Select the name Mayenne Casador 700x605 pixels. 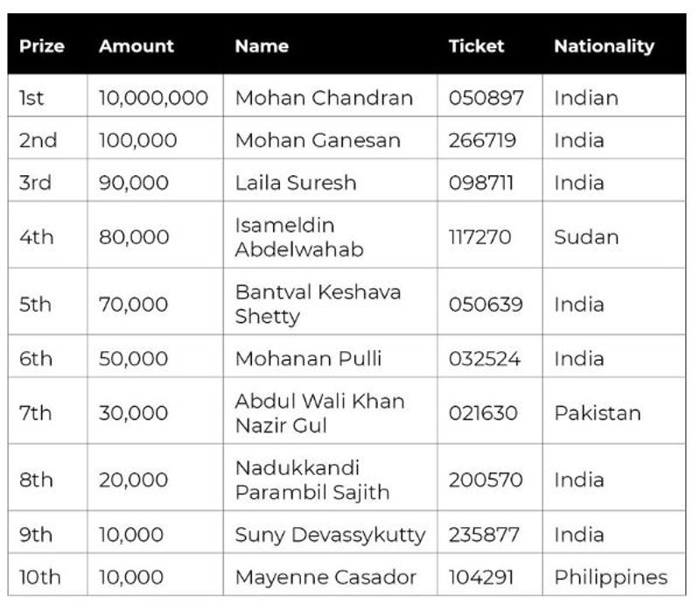tap(325, 577)
